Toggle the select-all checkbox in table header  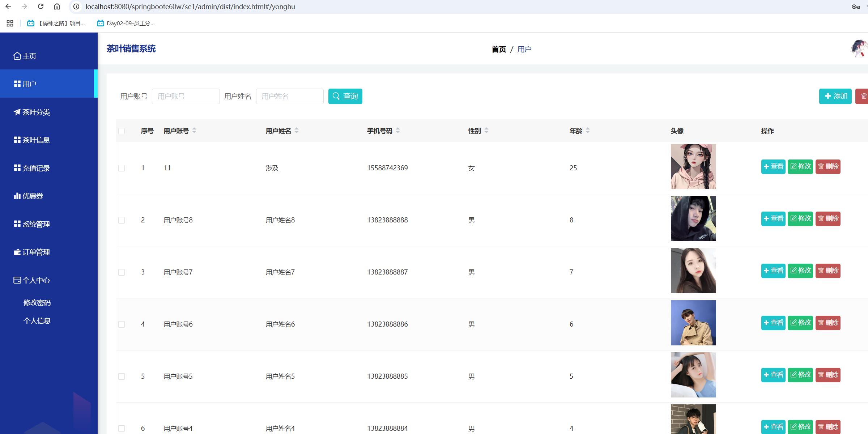[x=122, y=131]
